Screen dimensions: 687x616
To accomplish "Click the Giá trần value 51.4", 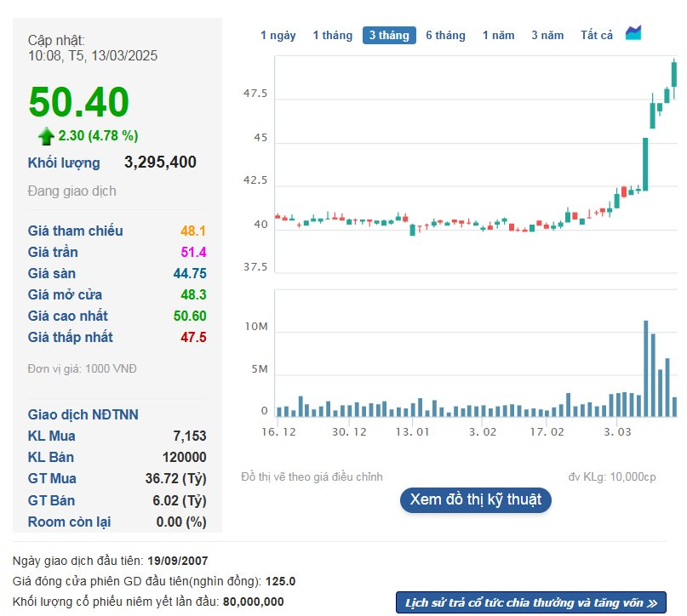I will pyautogui.click(x=193, y=252).
